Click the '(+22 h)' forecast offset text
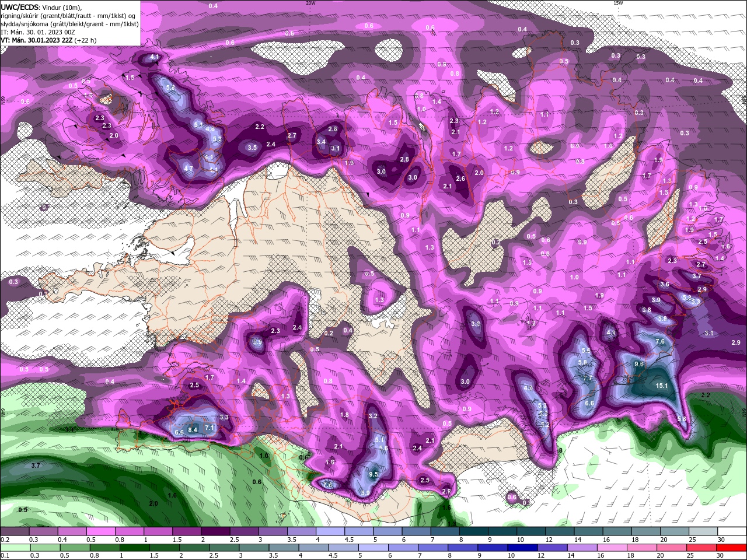747x560 pixels. tap(86, 40)
